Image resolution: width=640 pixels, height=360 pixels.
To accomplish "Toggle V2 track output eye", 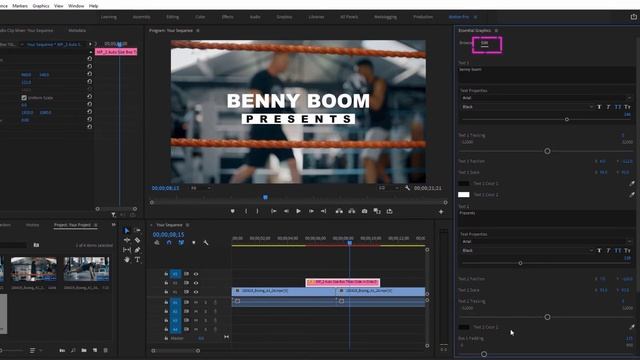I will (196, 283).
